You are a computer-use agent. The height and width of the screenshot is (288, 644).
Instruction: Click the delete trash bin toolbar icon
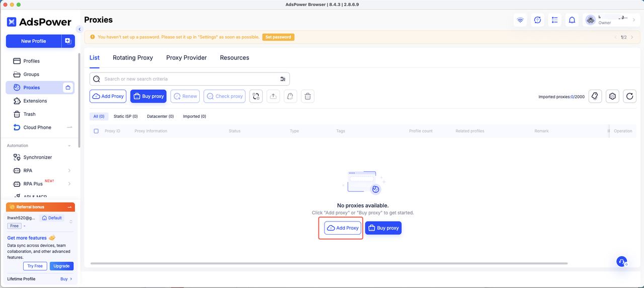tap(308, 96)
